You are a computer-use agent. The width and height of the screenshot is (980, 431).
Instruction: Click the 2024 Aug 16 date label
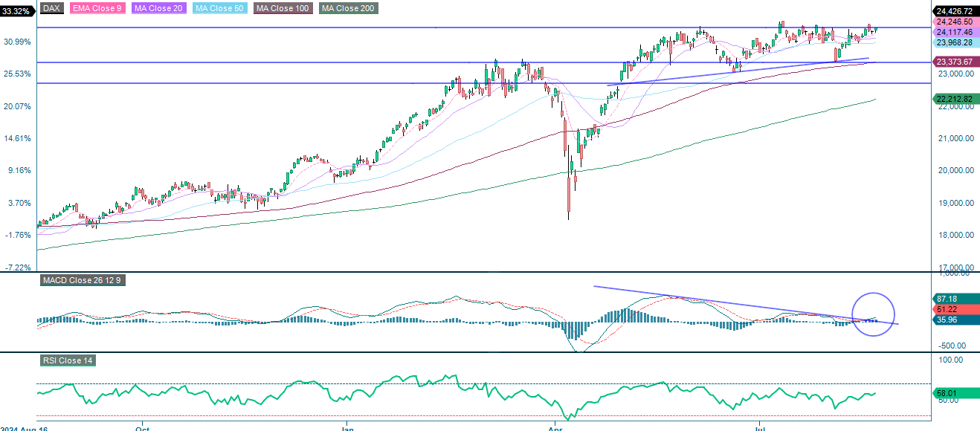click(x=25, y=428)
